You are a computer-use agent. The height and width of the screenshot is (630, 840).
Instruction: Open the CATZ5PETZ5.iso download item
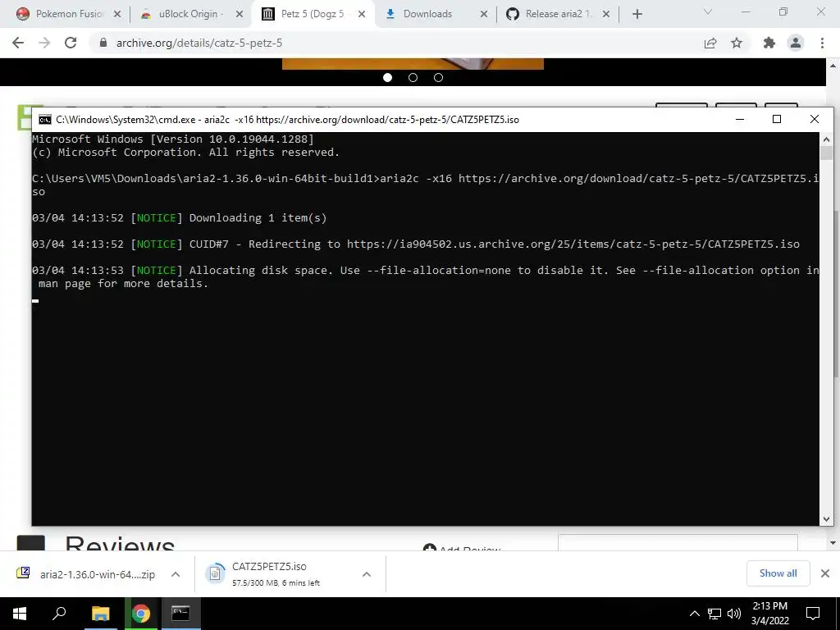click(x=268, y=574)
